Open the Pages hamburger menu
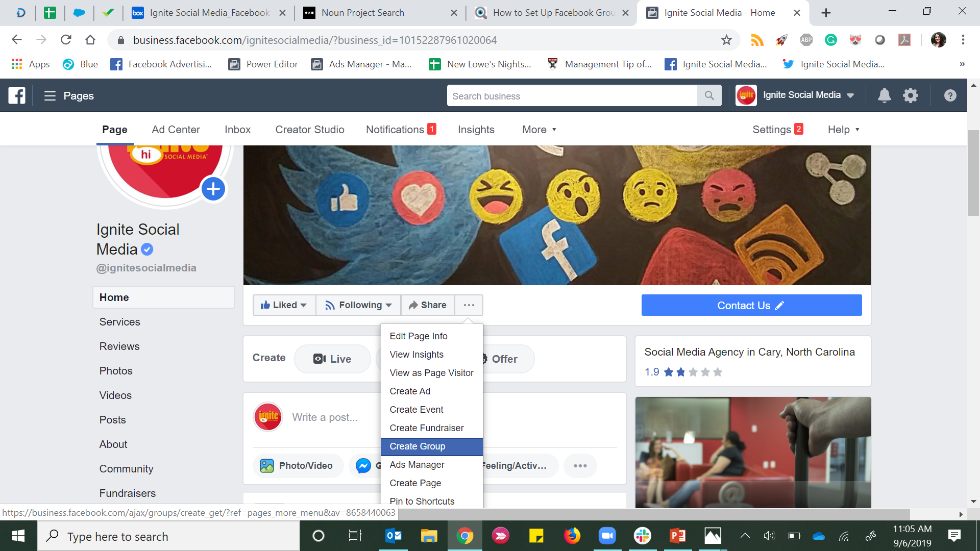 point(50,96)
